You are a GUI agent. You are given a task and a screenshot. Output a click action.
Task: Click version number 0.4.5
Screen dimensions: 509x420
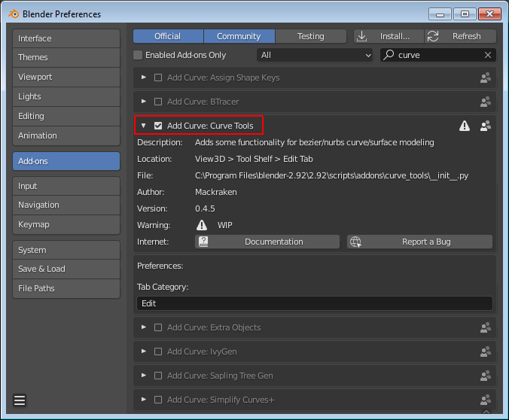(x=205, y=208)
